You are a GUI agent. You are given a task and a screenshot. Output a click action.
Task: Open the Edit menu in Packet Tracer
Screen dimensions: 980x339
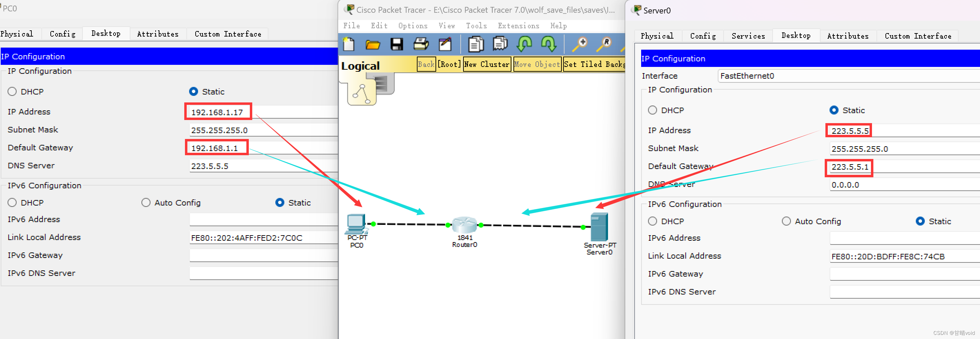point(379,26)
